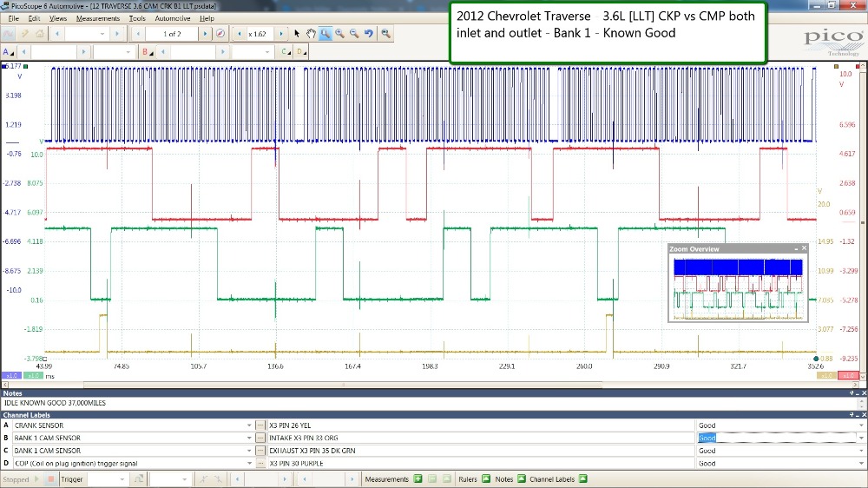Screen dimensions: 868x488
Task: Toggle the Notes panel button
Action: coord(522,478)
